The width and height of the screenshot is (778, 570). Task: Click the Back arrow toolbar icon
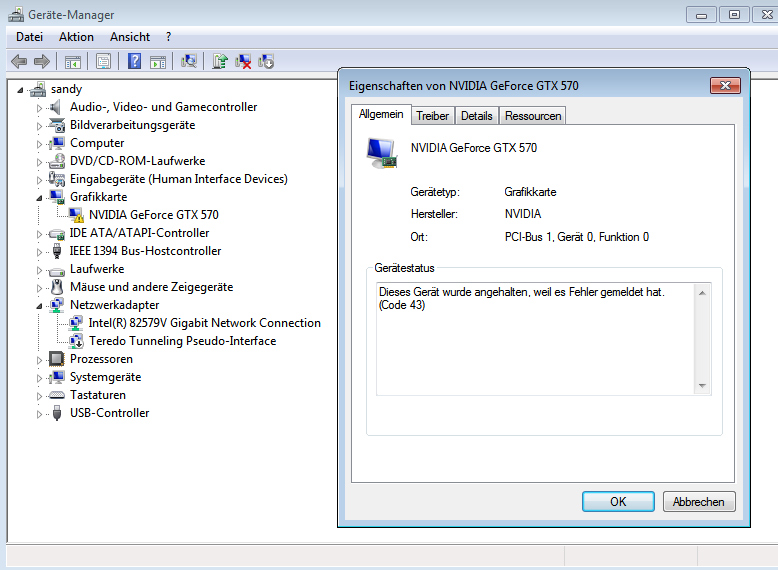(19, 62)
